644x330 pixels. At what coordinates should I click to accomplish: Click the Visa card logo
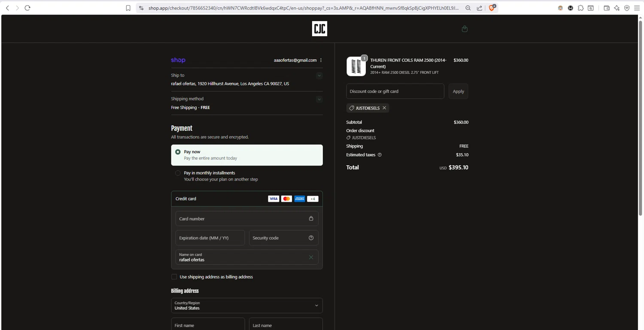coord(273,199)
